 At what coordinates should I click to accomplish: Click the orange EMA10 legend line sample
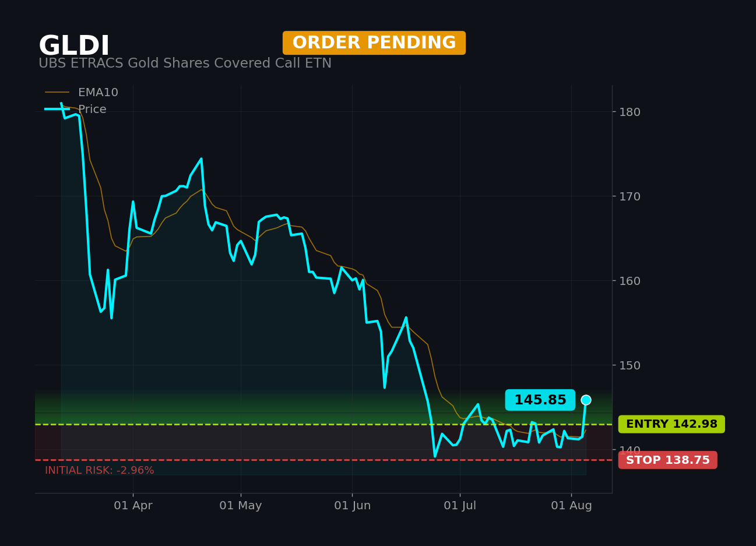(x=57, y=93)
